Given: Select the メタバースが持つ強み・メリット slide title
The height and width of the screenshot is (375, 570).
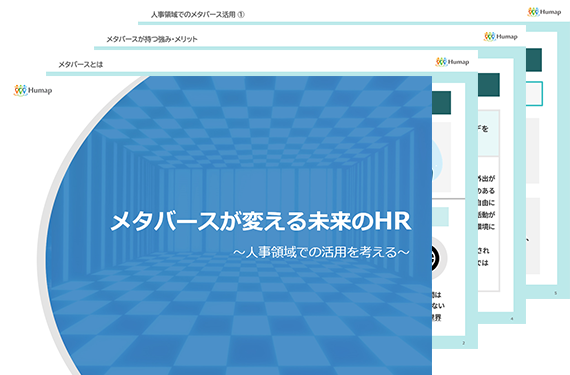Looking at the screenshot, I should 152,39.
